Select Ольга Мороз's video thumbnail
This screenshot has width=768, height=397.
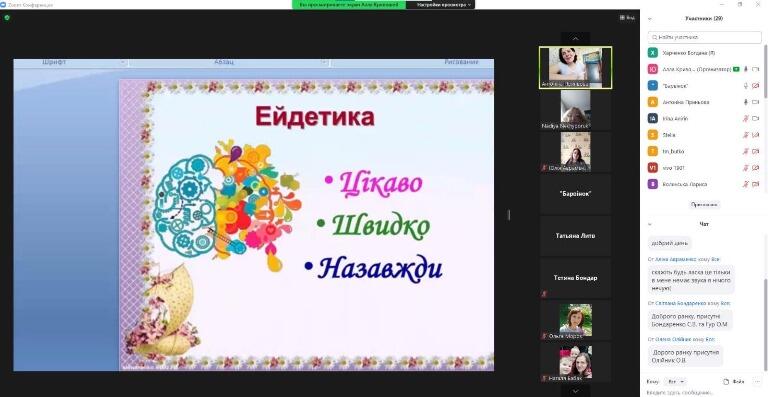(x=576, y=320)
